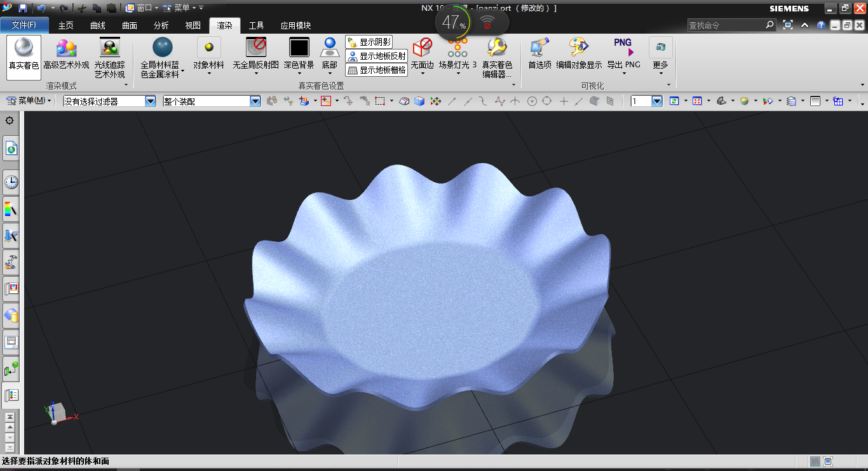Select the 真实着色 rendering mode
Image resolution: width=868 pixels, height=471 pixels.
[x=24, y=56]
